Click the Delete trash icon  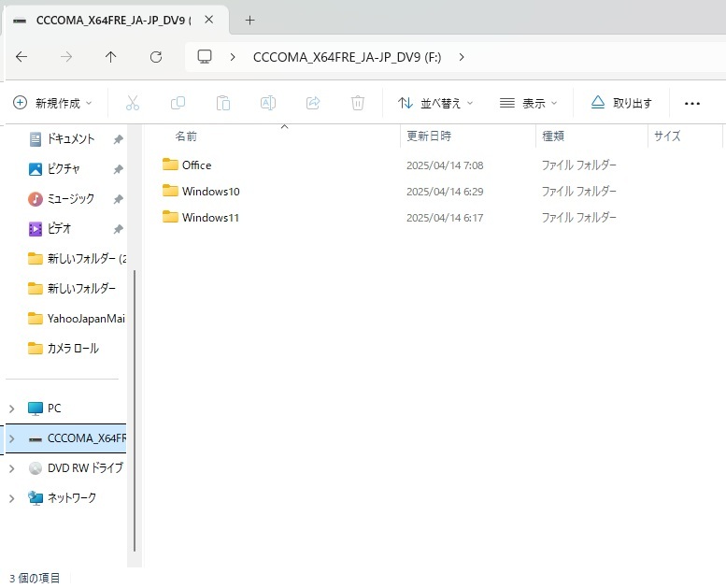(358, 103)
